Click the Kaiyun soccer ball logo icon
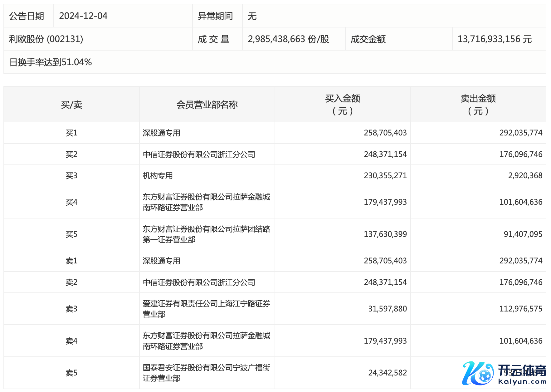551x392 pixels. coord(478,373)
